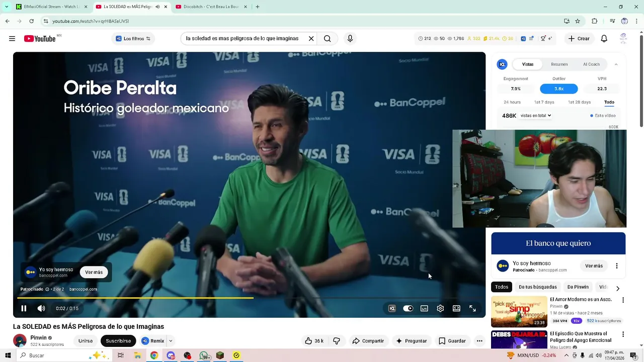Clear the search box with X

pos(311,39)
